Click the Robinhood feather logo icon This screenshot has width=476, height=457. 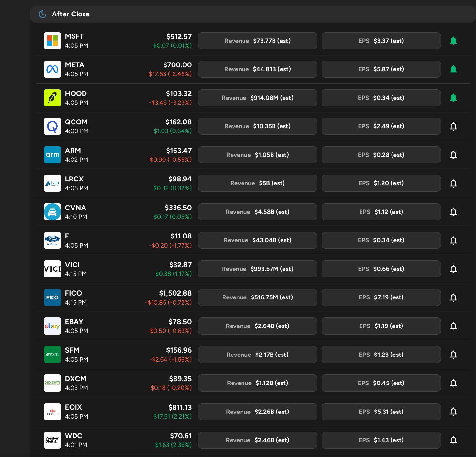52,98
